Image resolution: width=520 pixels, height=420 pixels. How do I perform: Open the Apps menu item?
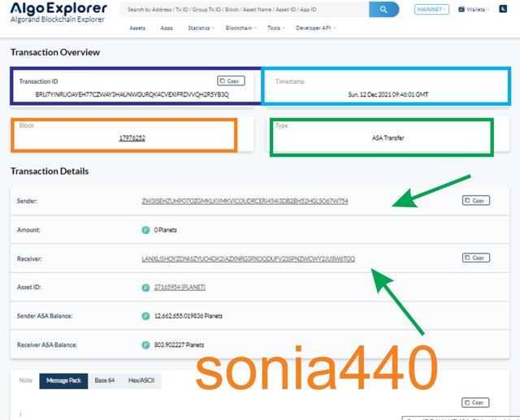(x=167, y=28)
